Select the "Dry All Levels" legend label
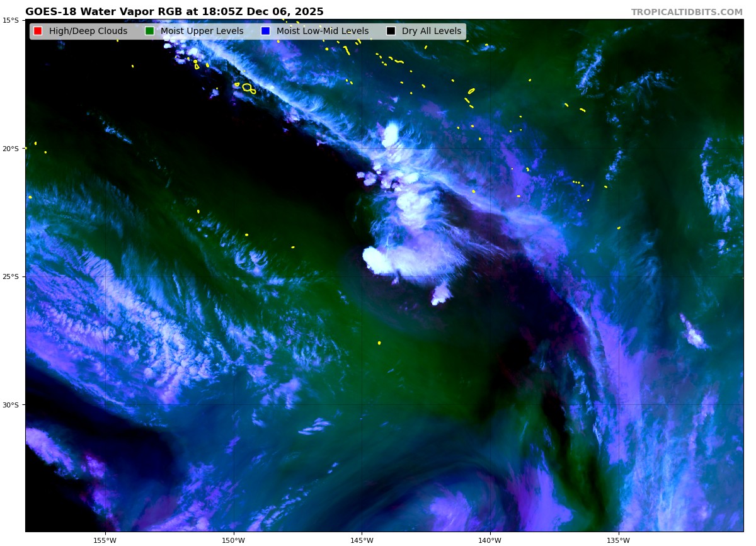Screen dimensions: 756x546 tap(431, 31)
